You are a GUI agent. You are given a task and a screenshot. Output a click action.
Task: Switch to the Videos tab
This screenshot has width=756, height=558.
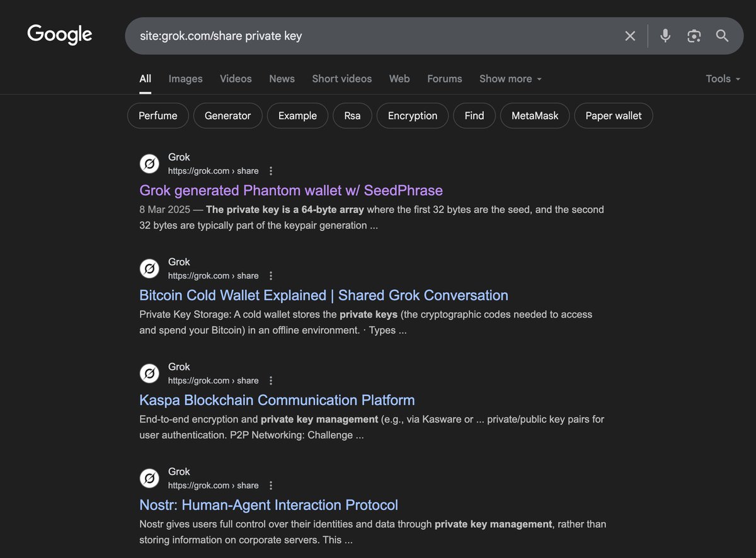click(x=236, y=79)
